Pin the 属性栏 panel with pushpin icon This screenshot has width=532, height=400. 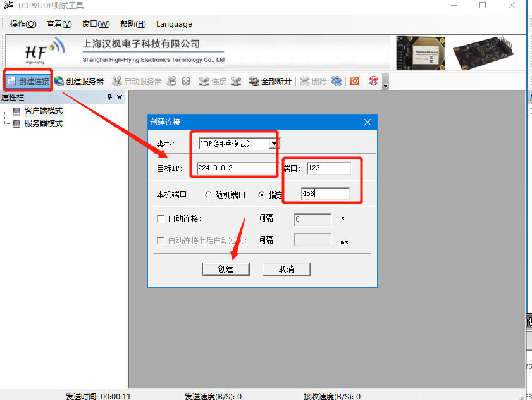[109, 97]
